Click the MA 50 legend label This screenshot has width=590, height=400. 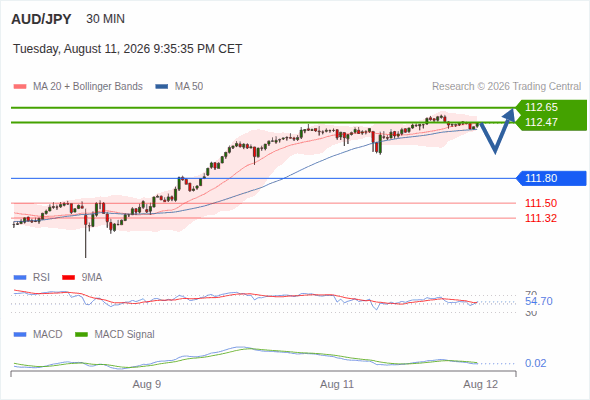[189, 87]
